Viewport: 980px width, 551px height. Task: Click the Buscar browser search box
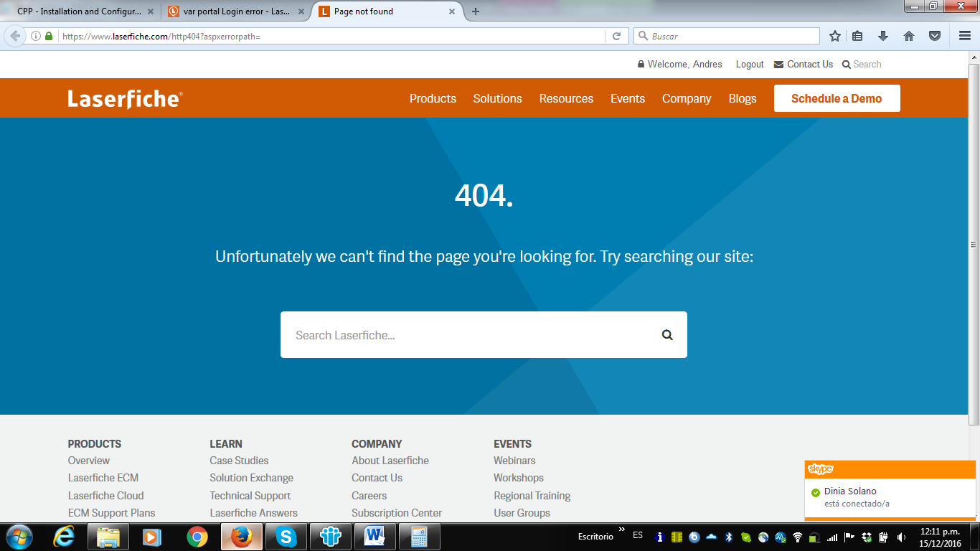[x=727, y=36]
